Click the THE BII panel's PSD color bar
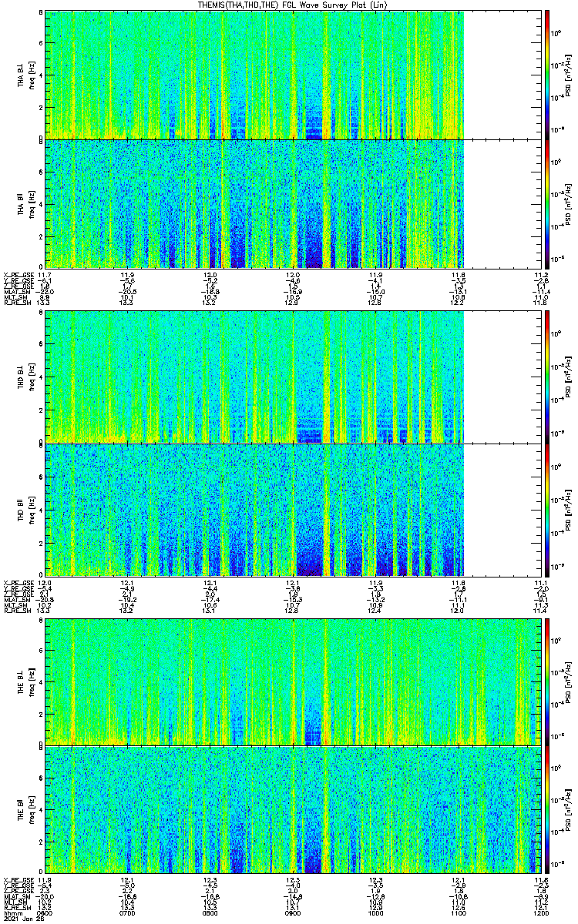The image size is (578, 924). [546, 809]
